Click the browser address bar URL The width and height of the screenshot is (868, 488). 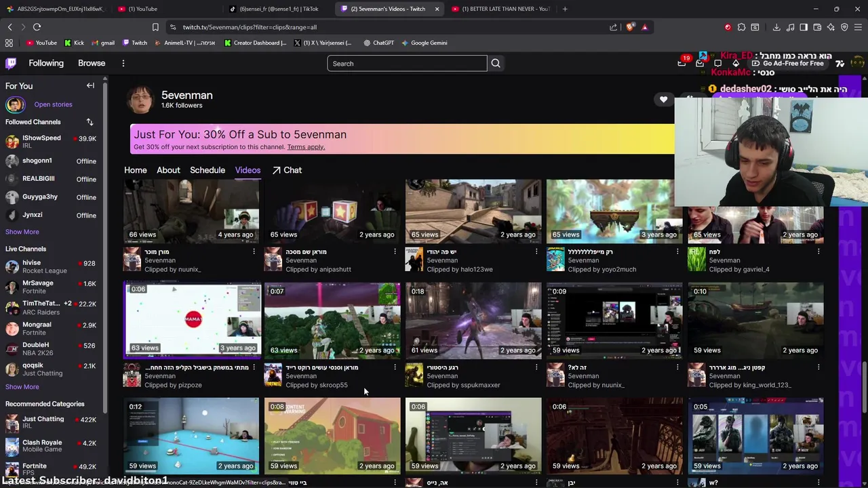pyautogui.click(x=250, y=27)
